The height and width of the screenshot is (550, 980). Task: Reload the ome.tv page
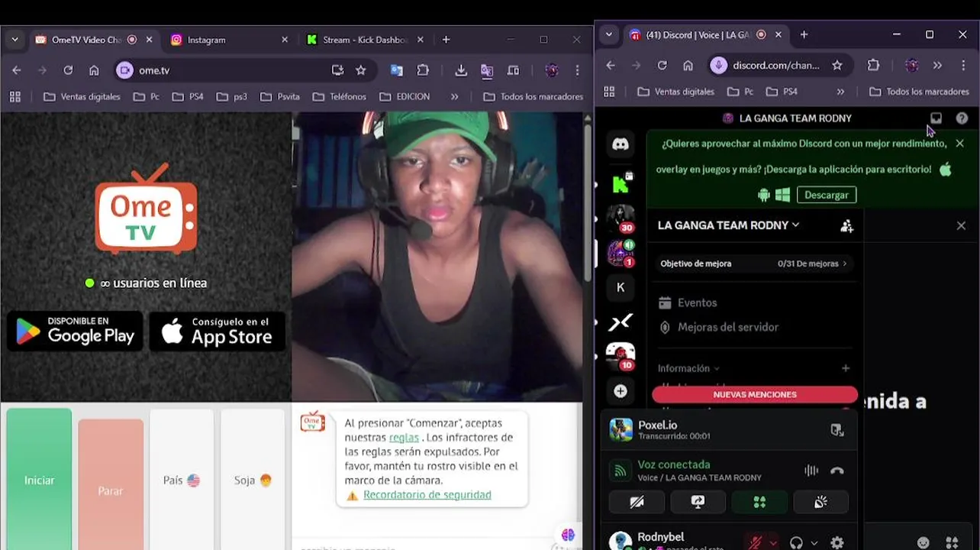click(68, 70)
